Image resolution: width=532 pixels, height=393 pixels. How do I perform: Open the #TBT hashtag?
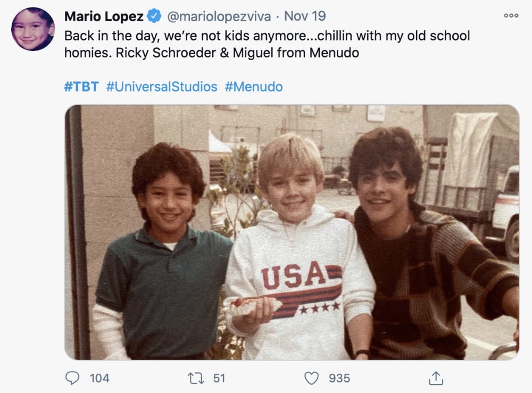pos(81,87)
